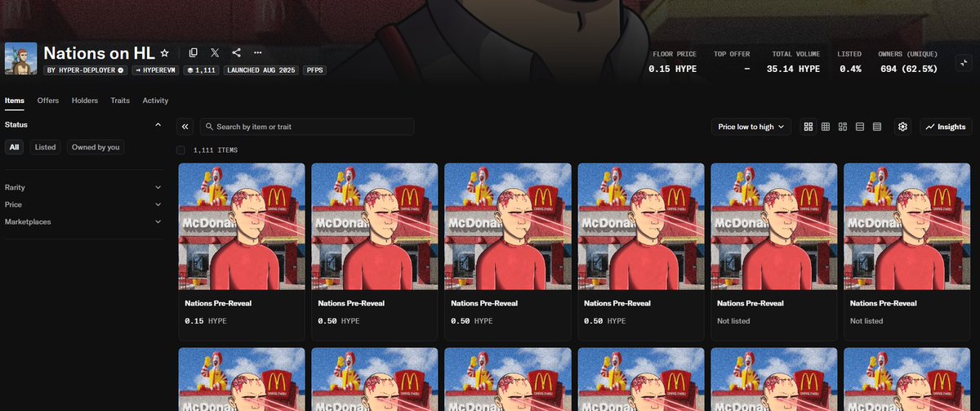Click verified BY HYPER-DEPLOYER badge
980x411 pixels.
coord(86,70)
